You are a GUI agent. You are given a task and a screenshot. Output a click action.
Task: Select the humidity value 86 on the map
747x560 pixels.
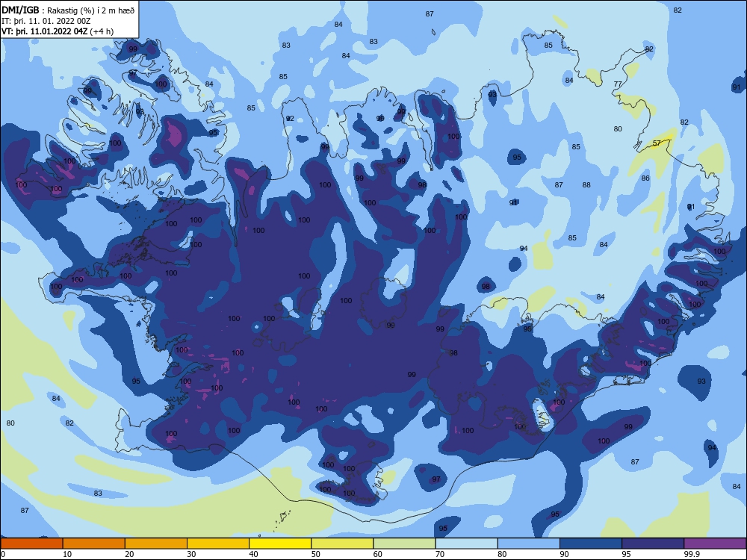pos(645,178)
